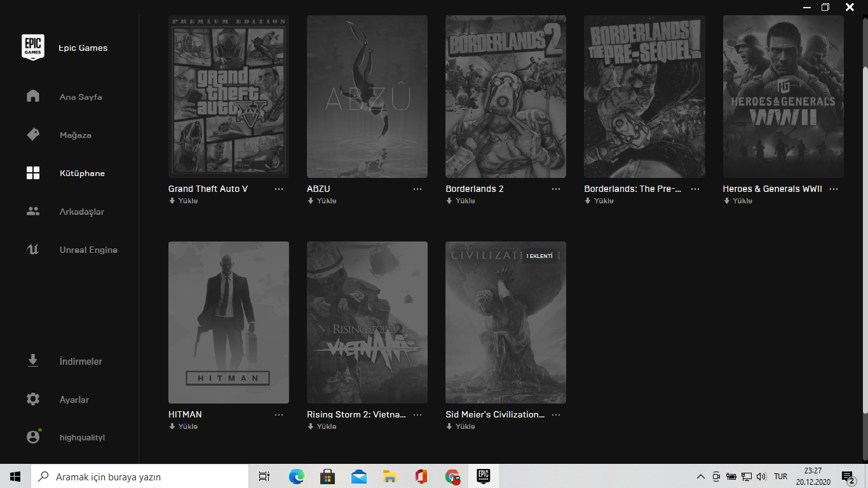Select the Kütüphane grid icon
The image size is (868, 488).
pos(33,173)
